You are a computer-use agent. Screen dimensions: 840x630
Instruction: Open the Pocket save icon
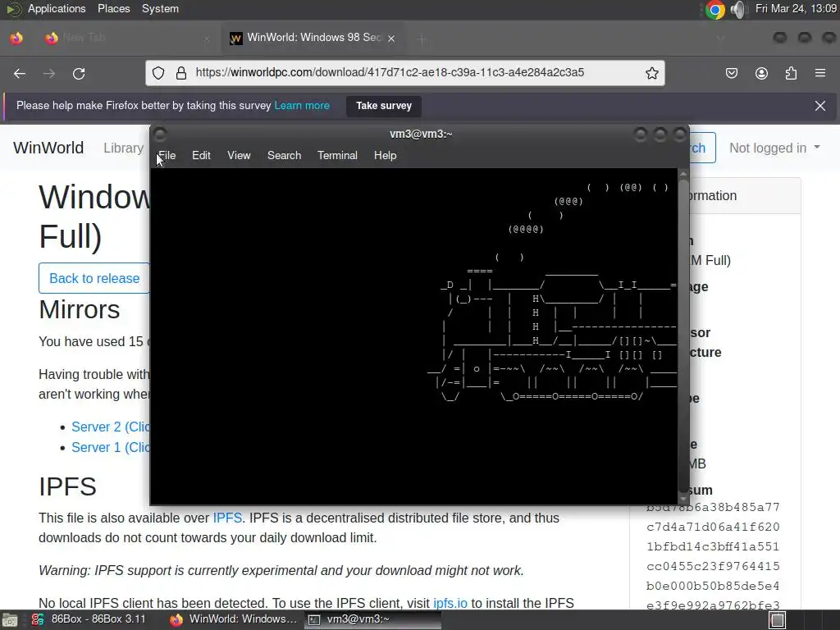(731, 73)
